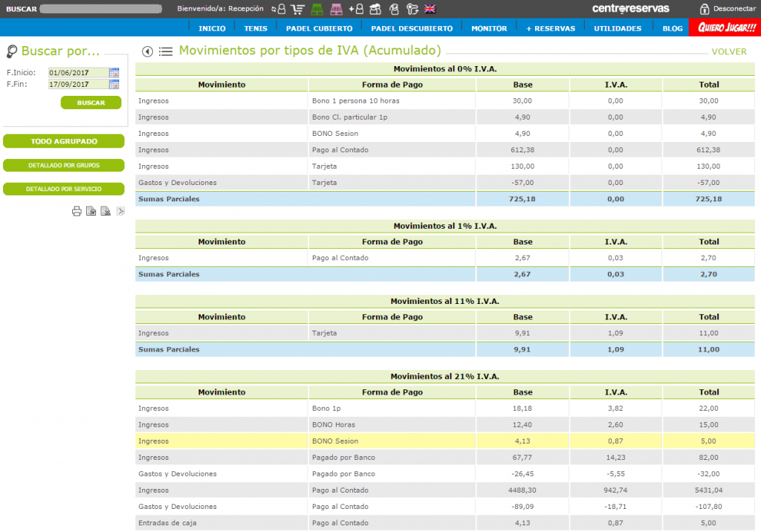Click the student with graduation cap icon
This screenshot has height=532, width=761.
(x=394, y=9)
